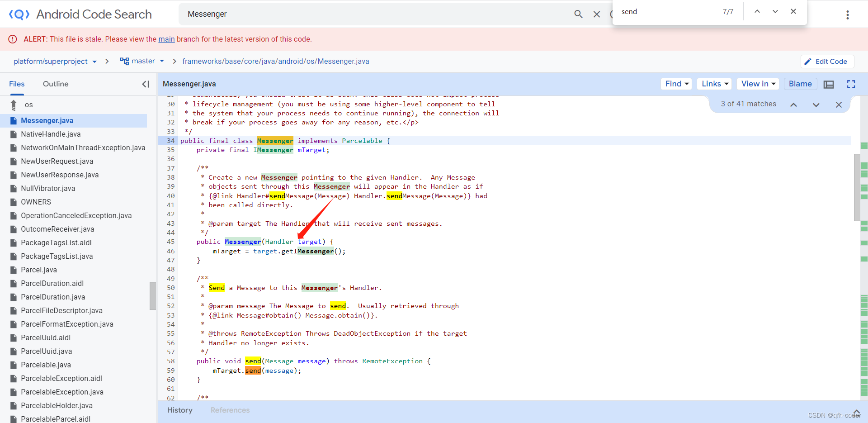Click the file sidebar scrollbar thumb
The height and width of the screenshot is (423, 868).
tap(153, 296)
